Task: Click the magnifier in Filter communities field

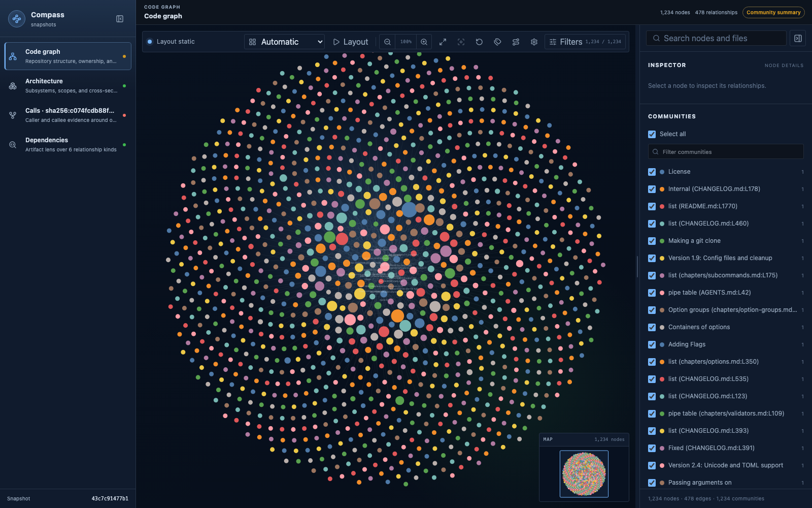Action: 656,152
